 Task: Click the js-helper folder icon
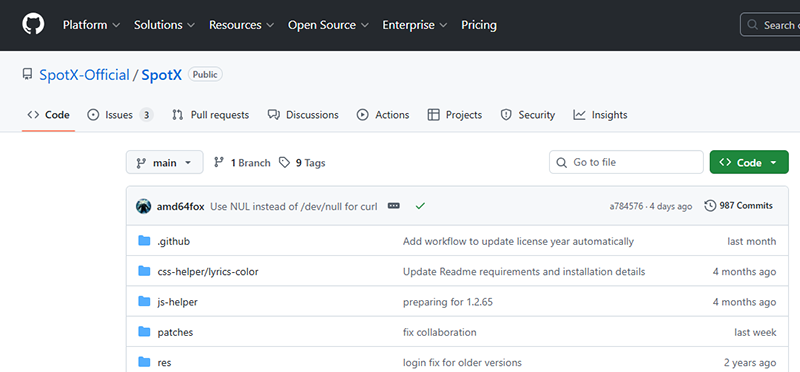tap(144, 302)
